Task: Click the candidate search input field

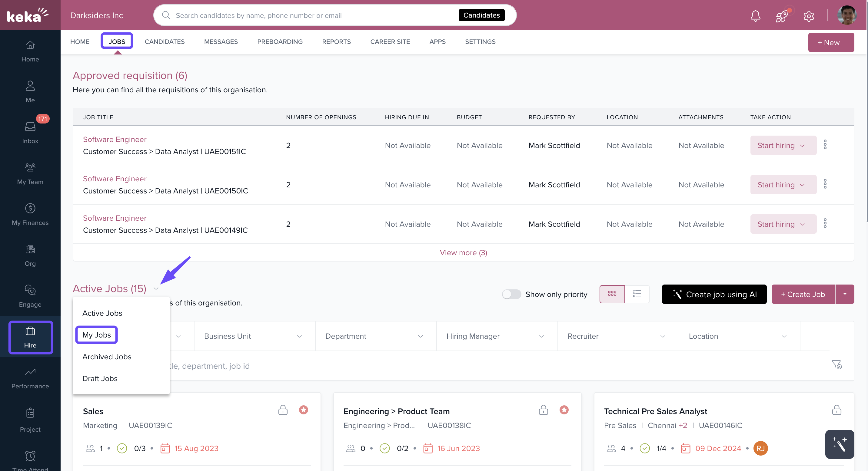Action: click(313, 15)
